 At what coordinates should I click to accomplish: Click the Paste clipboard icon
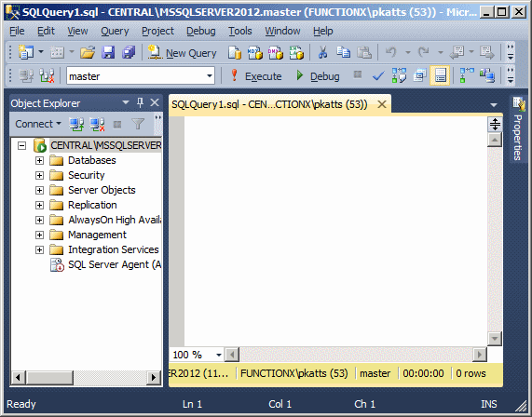pyautogui.click(x=364, y=52)
